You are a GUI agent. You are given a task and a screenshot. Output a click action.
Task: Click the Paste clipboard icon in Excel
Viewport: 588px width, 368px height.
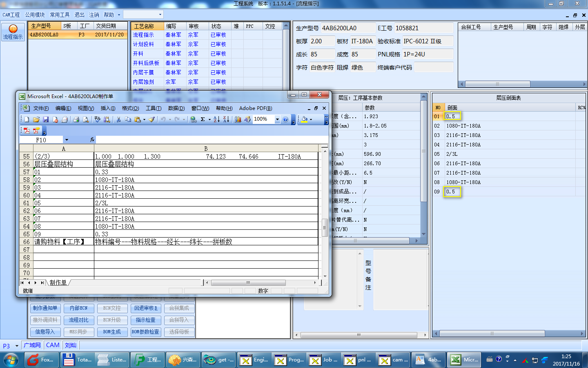click(x=138, y=119)
